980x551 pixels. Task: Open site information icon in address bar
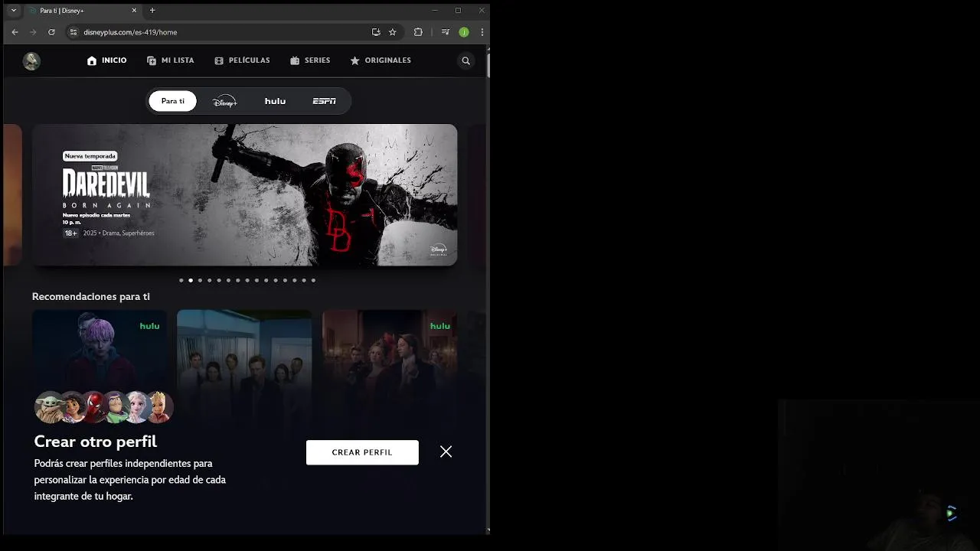point(73,32)
